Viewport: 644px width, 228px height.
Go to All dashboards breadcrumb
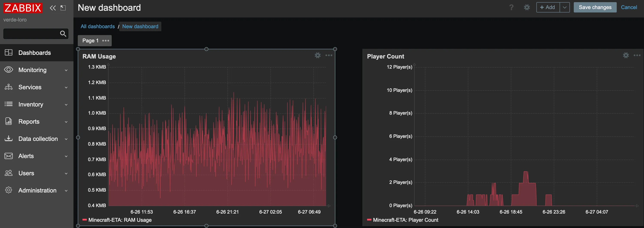click(98, 26)
